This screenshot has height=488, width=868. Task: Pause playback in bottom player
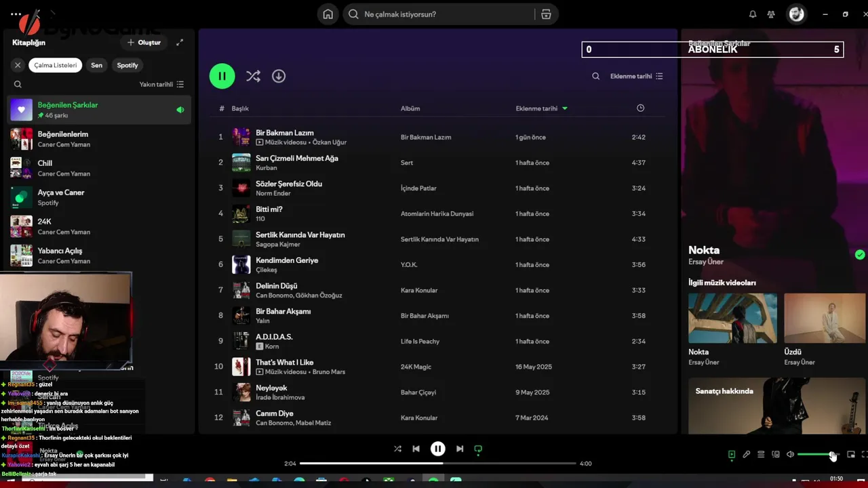[438, 449]
